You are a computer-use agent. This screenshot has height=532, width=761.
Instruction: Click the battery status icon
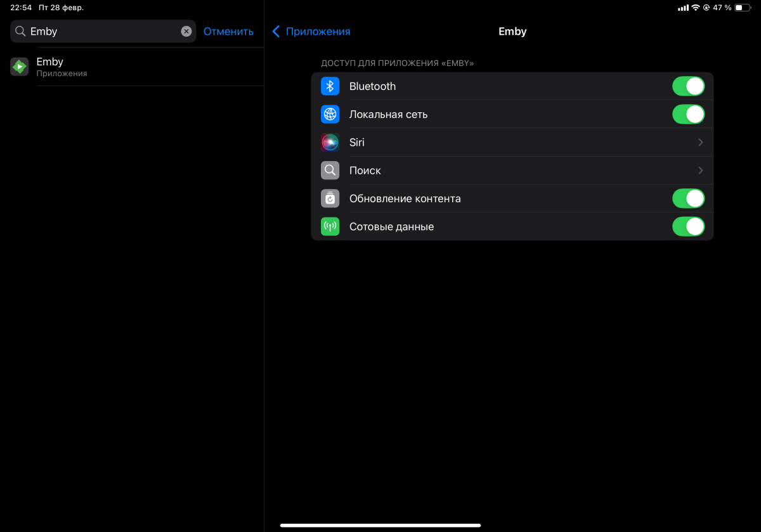[x=743, y=8]
